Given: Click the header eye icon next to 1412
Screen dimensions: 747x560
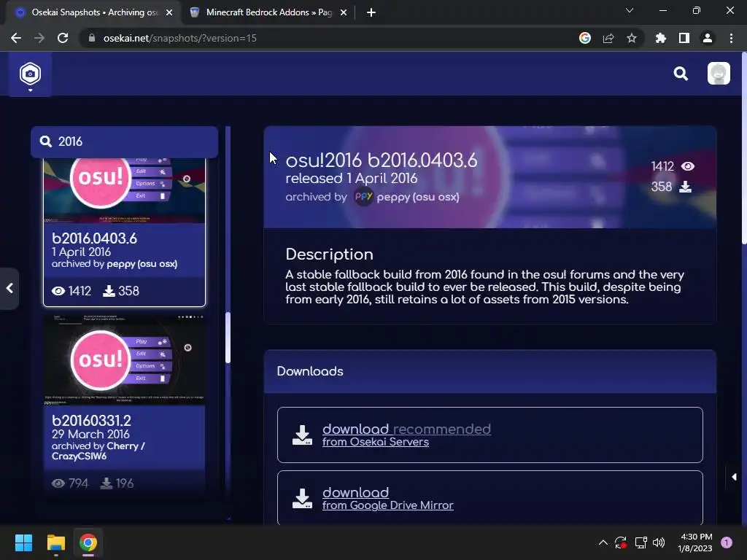Looking at the screenshot, I should (687, 166).
